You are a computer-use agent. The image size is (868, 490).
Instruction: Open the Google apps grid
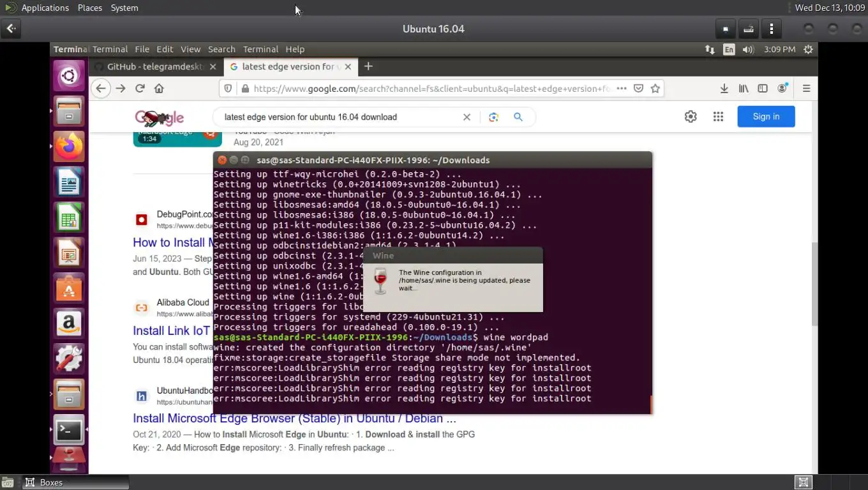point(718,116)
